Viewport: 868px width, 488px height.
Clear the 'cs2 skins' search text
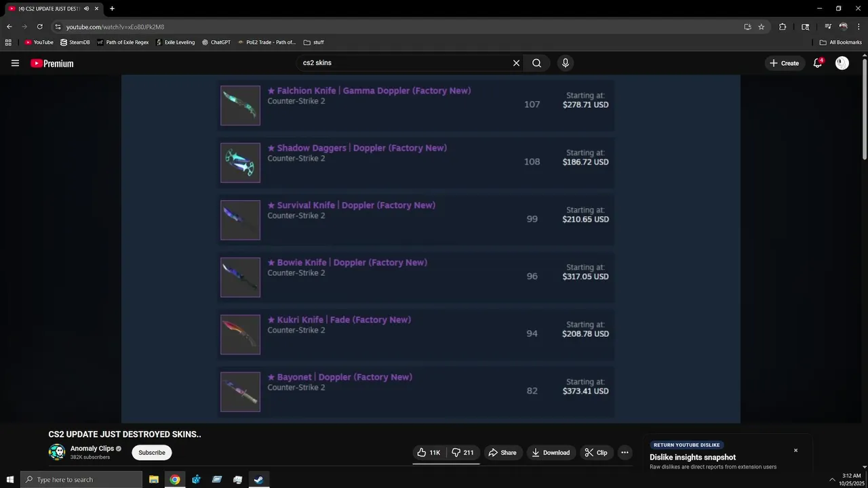click(x=516, y=63)
